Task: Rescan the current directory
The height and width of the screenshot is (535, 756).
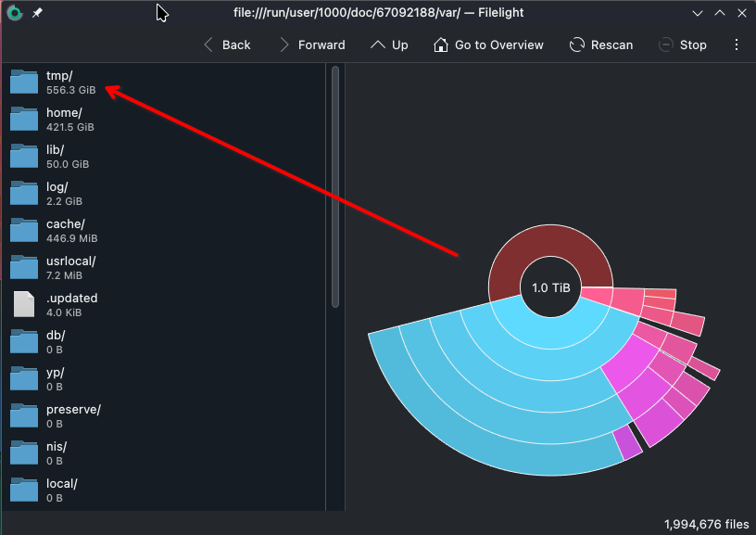Action: pyautogui.click(x=600, y=45)
